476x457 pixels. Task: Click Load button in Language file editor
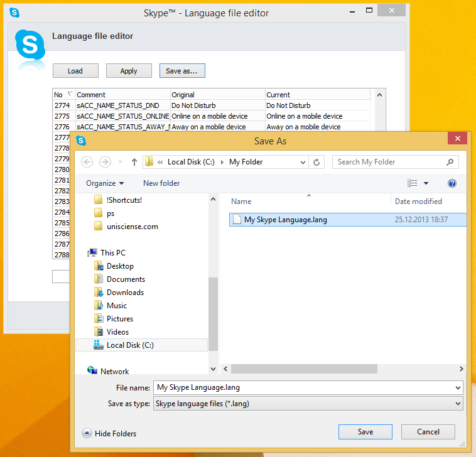tap(75, 71)
